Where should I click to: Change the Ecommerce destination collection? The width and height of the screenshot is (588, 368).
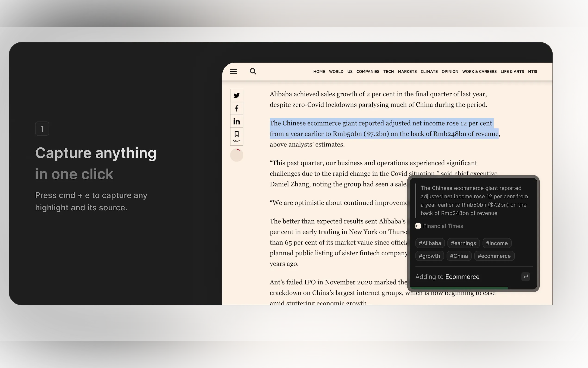point(462,277)
